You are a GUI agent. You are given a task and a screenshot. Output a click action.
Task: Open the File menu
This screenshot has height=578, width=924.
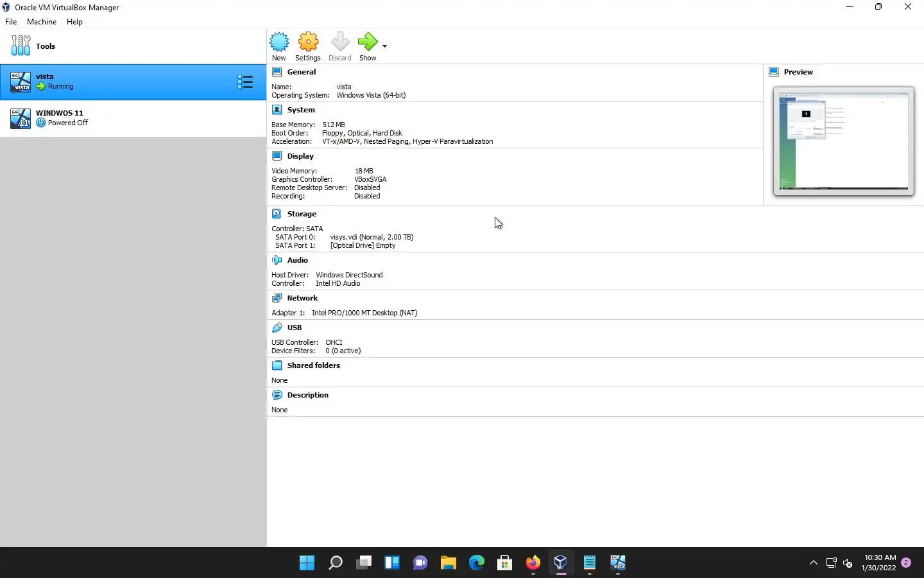[x=11, y=22]
